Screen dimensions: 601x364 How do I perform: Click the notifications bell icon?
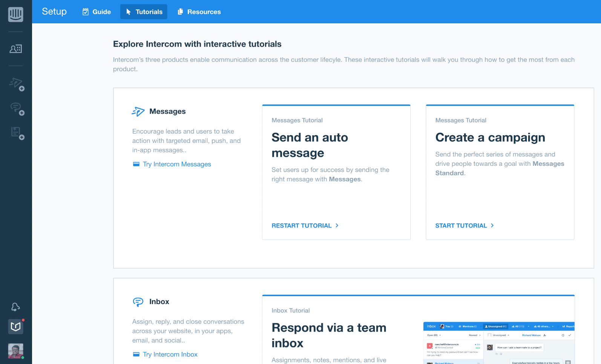click(15, 307)
